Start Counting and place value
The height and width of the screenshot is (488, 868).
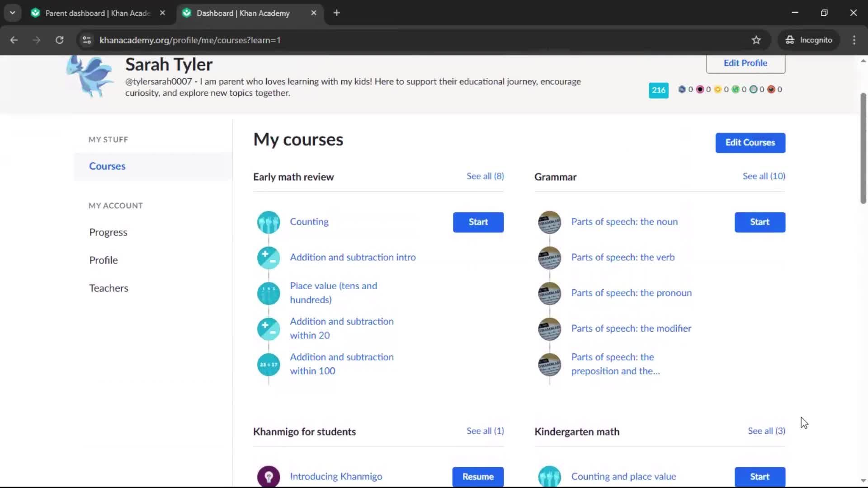[759, 477]
